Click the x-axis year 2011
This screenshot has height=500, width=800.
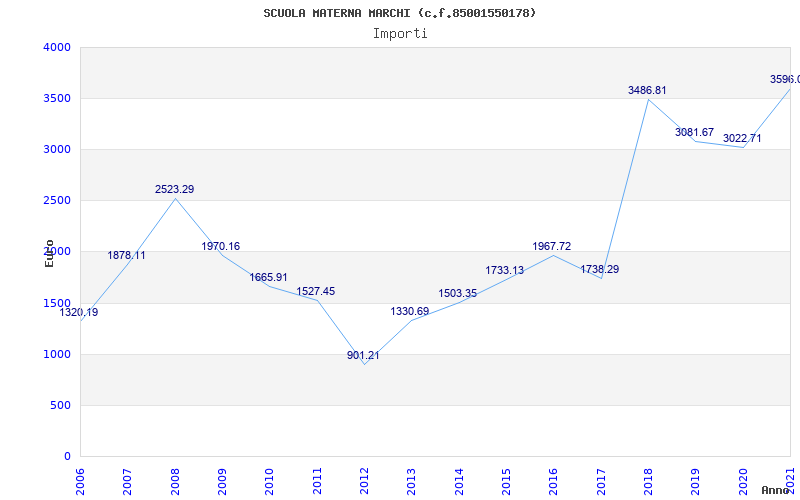[317, 481]
